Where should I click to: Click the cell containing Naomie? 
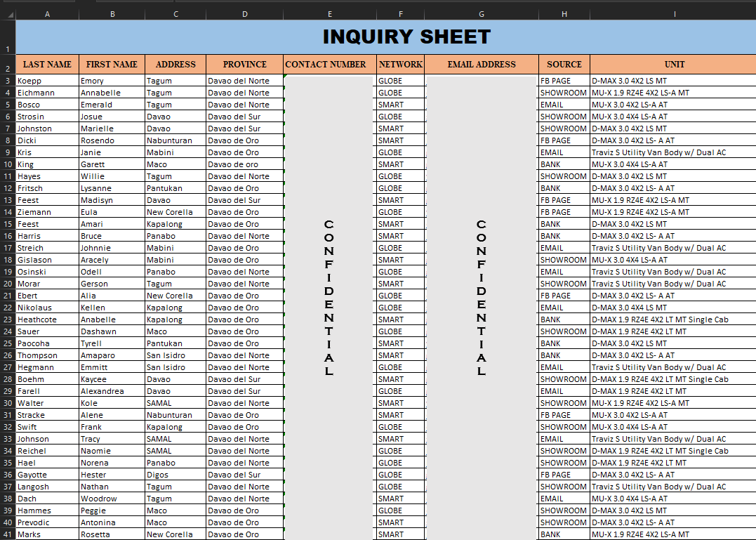point(112,451)
